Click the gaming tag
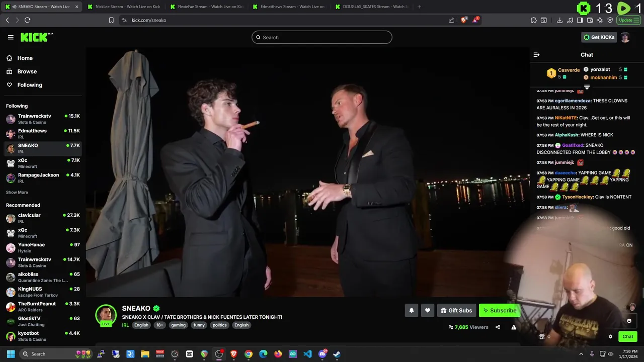The width and height of the screenshot is (644, 362). (178, 325)
